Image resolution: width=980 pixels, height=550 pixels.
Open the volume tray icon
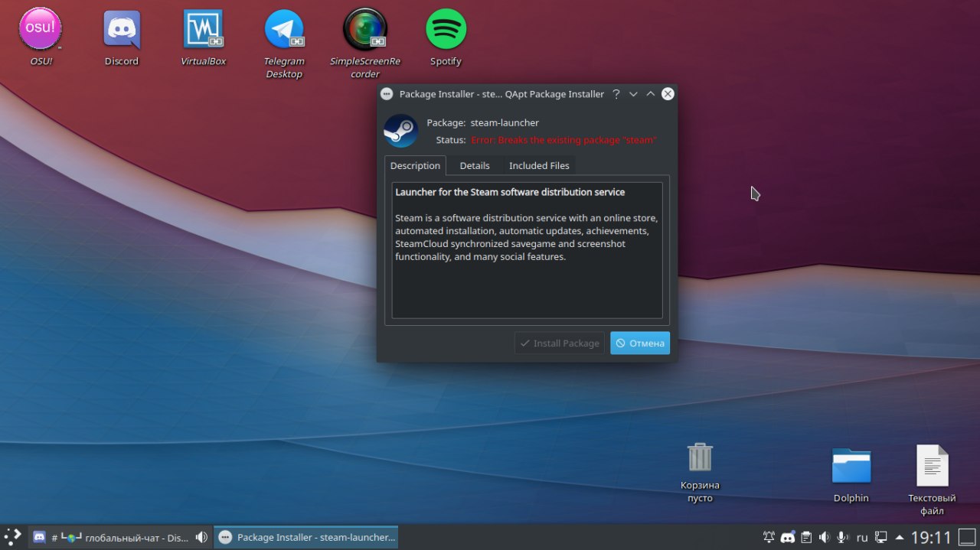pyautogui.click(x=825, y=537)
